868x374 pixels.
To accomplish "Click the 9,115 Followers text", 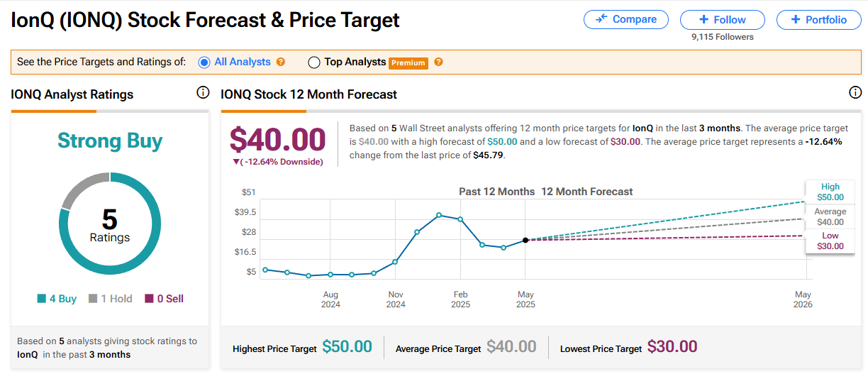I will 722,37.
